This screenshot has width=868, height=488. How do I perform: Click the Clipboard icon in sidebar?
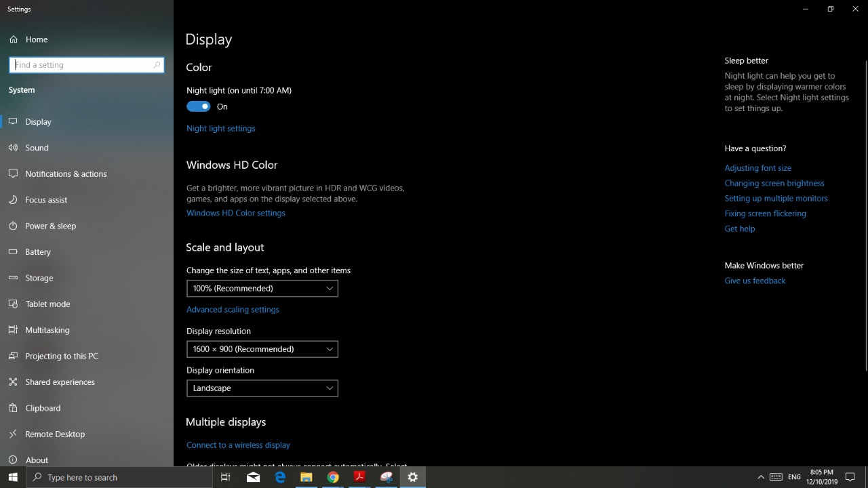pos(13,408)
